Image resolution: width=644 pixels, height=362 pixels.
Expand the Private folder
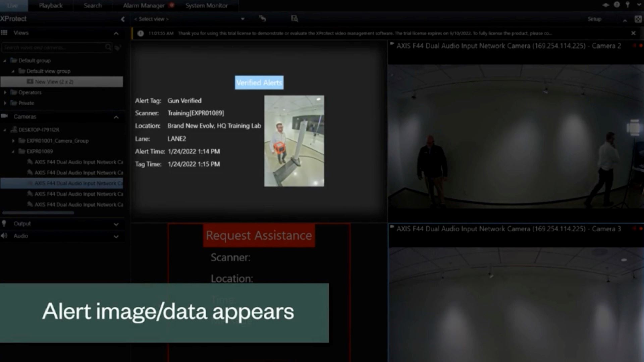coord(5,103)
